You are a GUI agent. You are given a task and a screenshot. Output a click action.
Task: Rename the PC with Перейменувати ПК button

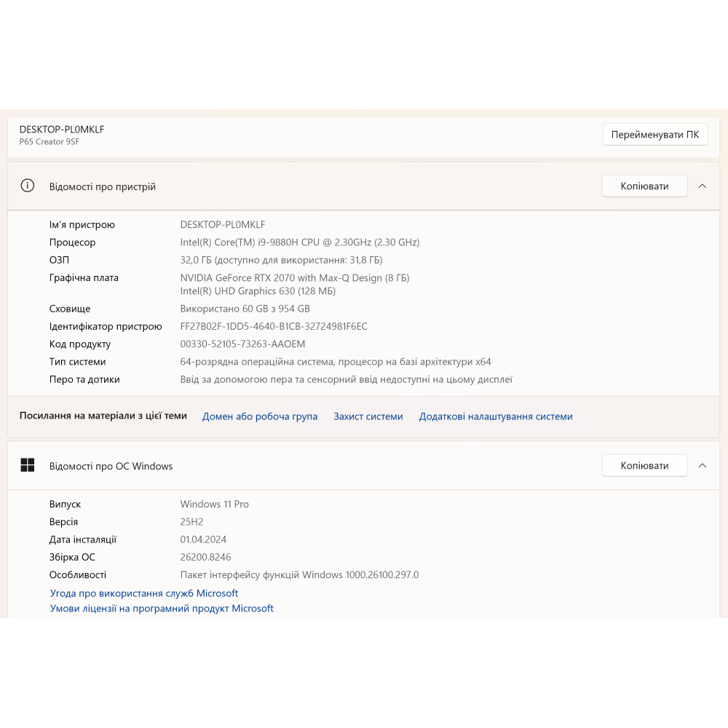pyautogui.click(x=654, y=135)
